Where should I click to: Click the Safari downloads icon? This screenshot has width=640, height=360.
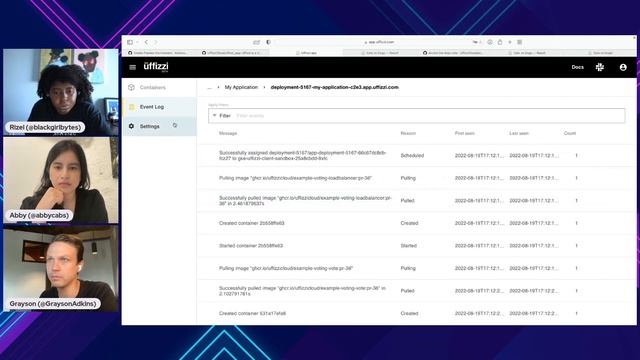(490, 42)
